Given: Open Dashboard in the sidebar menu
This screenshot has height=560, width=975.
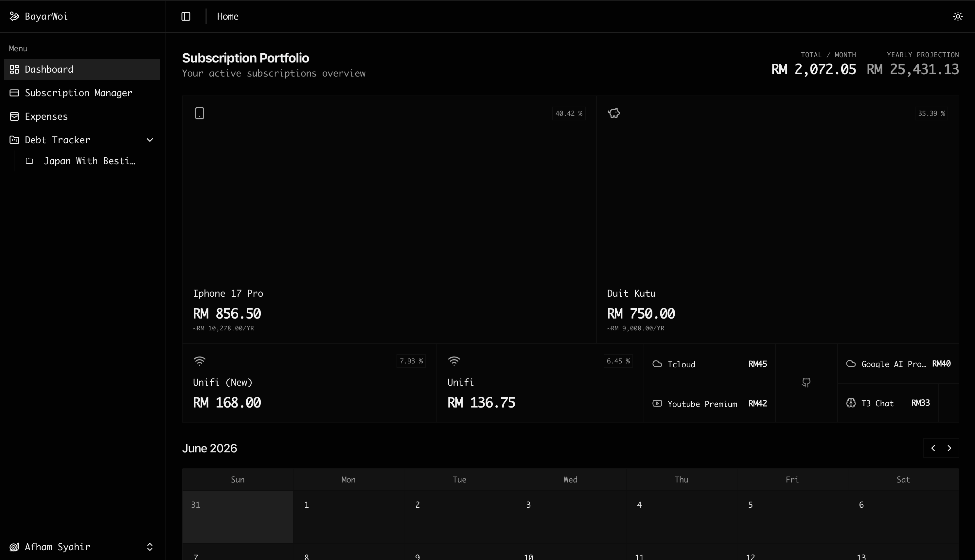Looking at the screenshot, I should pos(82,69).
